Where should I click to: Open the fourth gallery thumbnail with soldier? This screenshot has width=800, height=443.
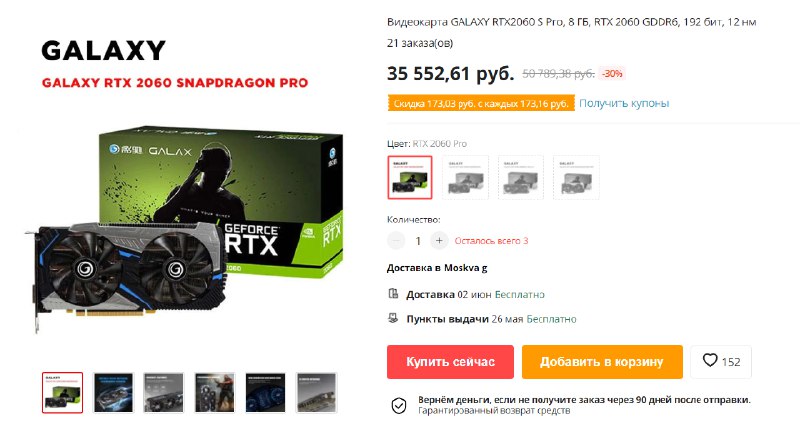tap(215, 392)
